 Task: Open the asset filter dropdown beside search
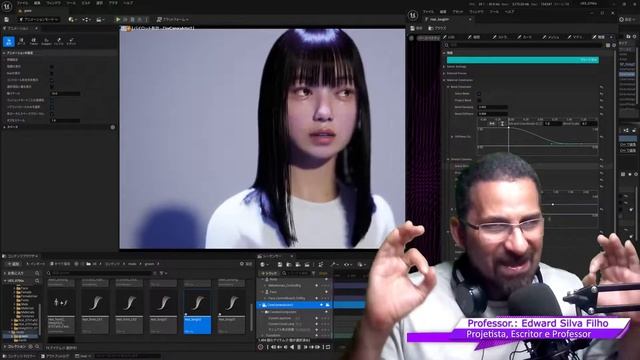tap(163, 273)
